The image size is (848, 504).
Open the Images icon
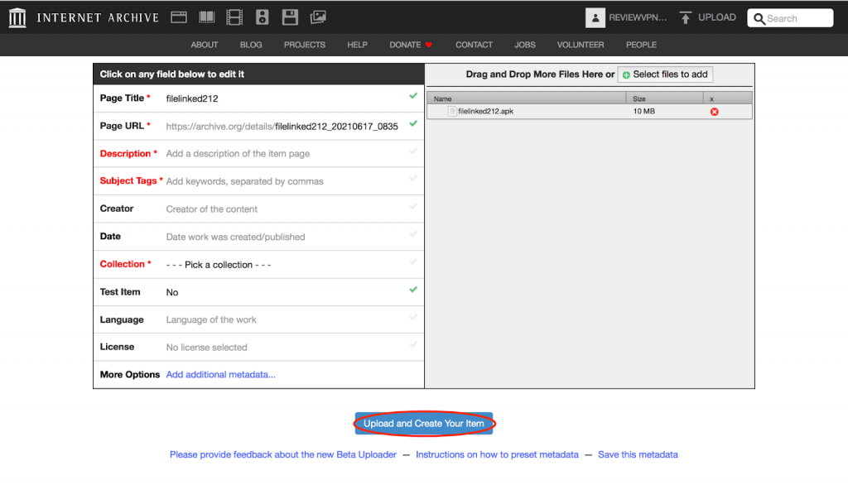tap(318, 17)
